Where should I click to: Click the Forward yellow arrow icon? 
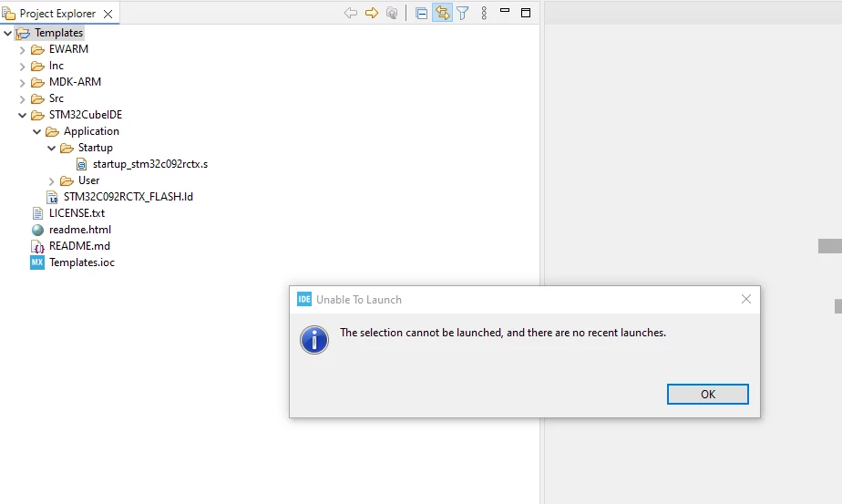click(x=372, y=13)
